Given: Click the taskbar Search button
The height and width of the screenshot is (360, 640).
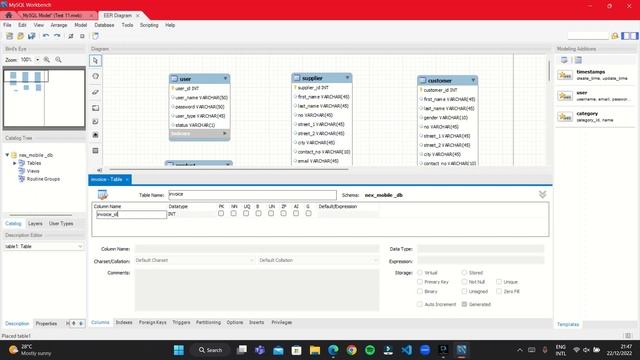Looking at the screenshot, I should point(211,350).
